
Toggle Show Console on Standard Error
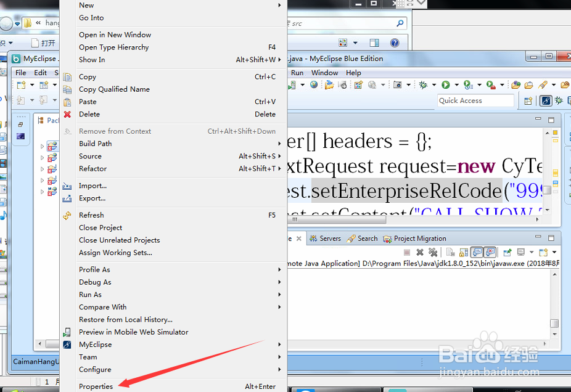click(x=490, y=252)
